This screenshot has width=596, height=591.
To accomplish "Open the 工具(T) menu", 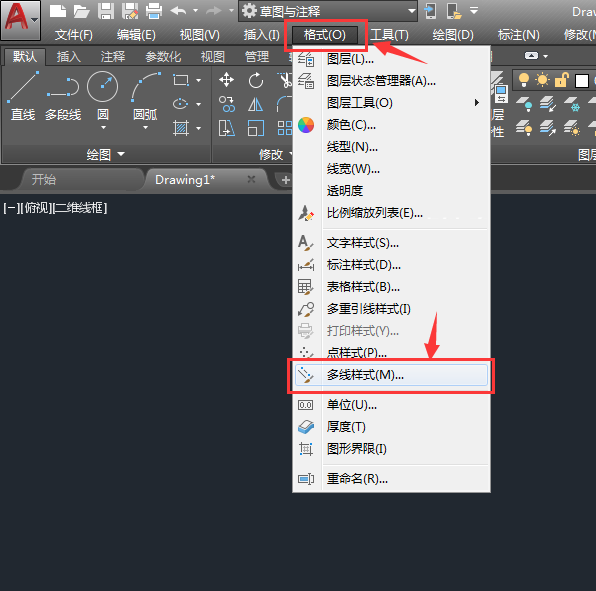I will click(389, 35).
